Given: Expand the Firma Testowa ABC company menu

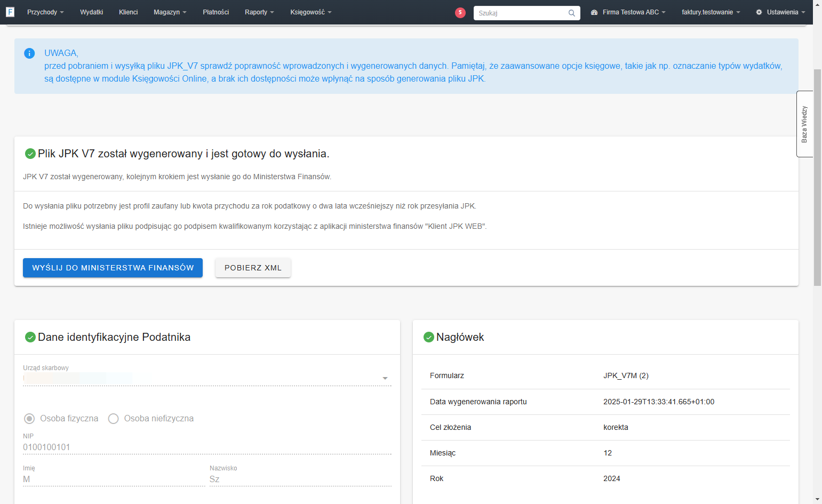Looking at the screenshot, I should pyautogui.click(x=628, y=12).
